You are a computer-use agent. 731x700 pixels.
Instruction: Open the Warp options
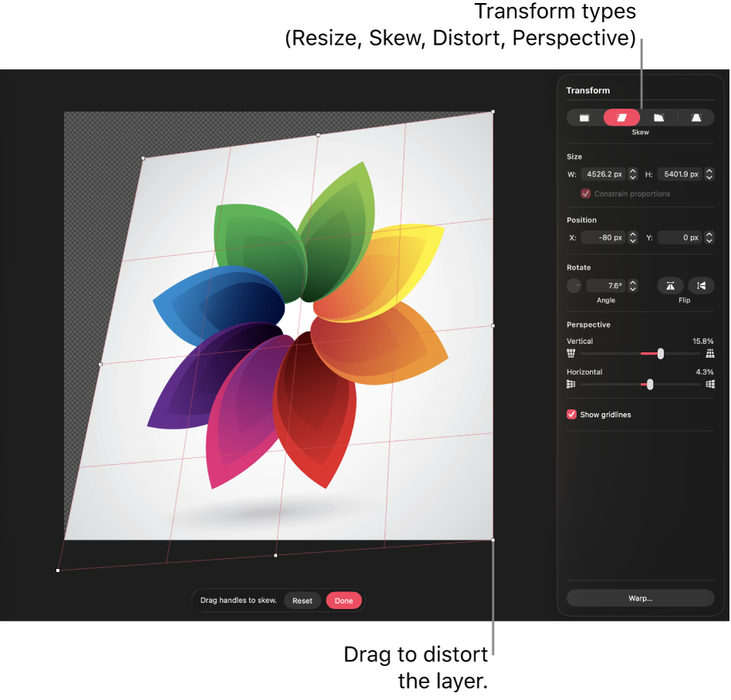coord(640,597)
